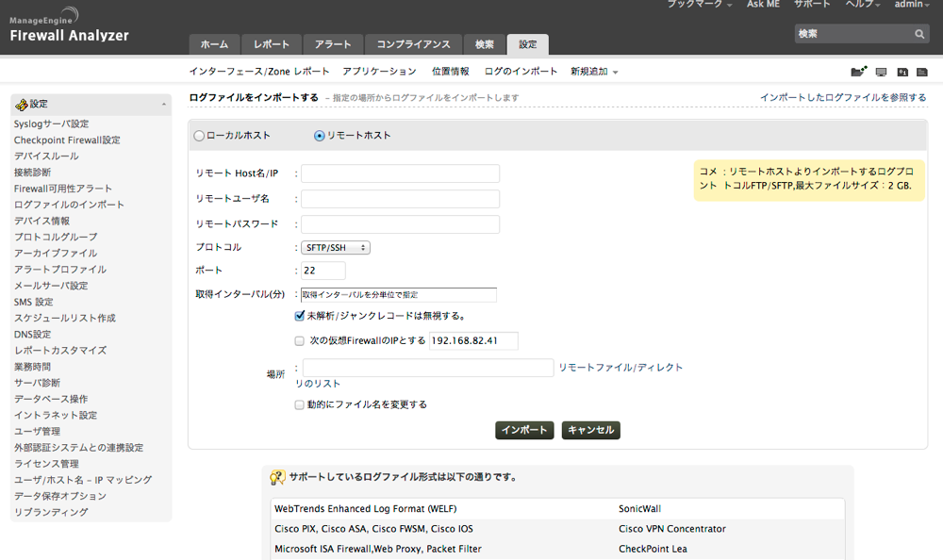This screenshot has width=943, height=560.
Task: Open Syslogサーバ設定 in the sidebar
Action: (x=51, y=124)
